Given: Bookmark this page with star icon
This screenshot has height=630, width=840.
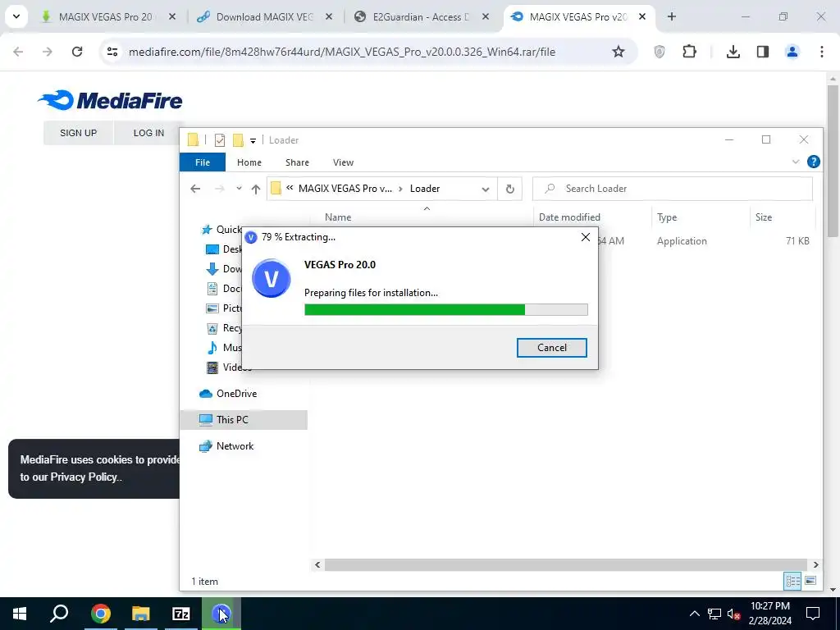Looking at the screenshot, I should (619, 52).
